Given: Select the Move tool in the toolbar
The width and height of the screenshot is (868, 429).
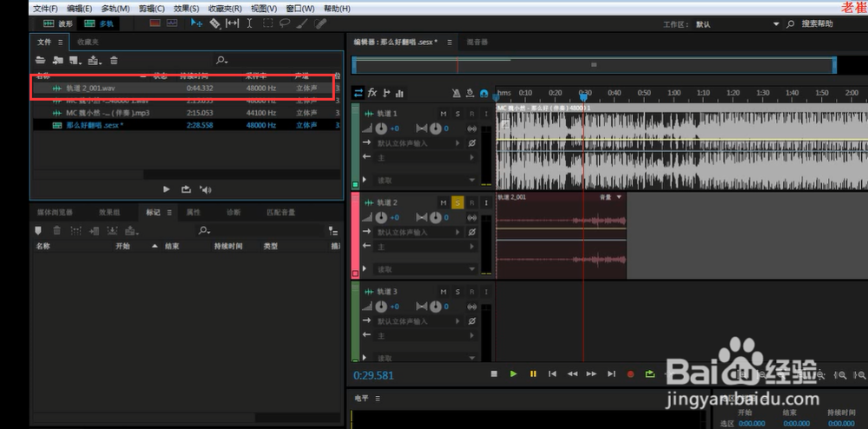Looking at the screenshot, I should (196, 23).
